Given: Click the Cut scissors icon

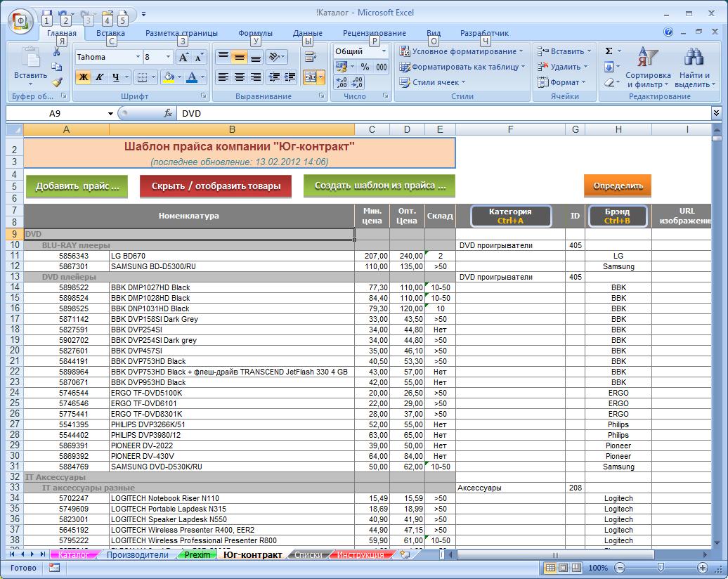Looking at the screenshot, I should (x=57, y=51).
